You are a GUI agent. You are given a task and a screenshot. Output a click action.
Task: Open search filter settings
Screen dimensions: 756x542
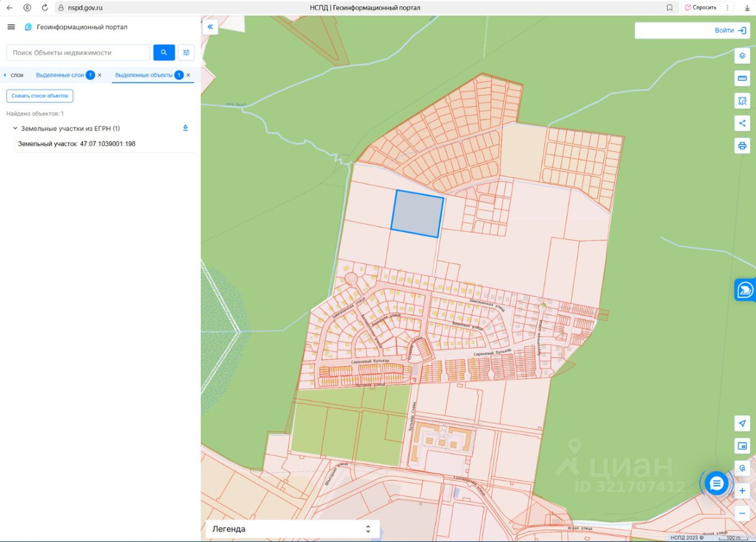point(186,53)
